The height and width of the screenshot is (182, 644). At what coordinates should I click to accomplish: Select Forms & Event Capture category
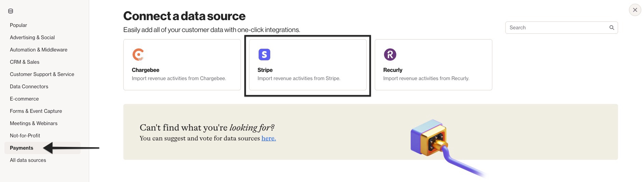coord(36,111)
